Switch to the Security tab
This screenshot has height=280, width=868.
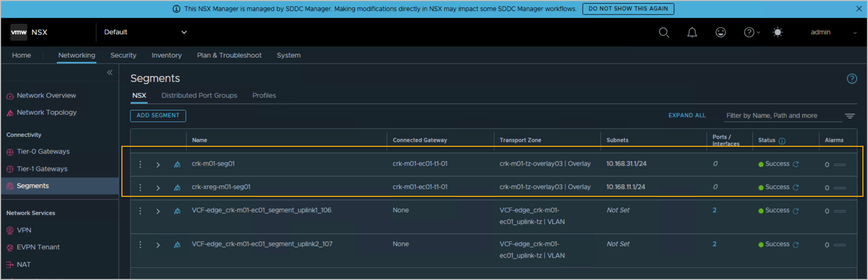[123, 55]
